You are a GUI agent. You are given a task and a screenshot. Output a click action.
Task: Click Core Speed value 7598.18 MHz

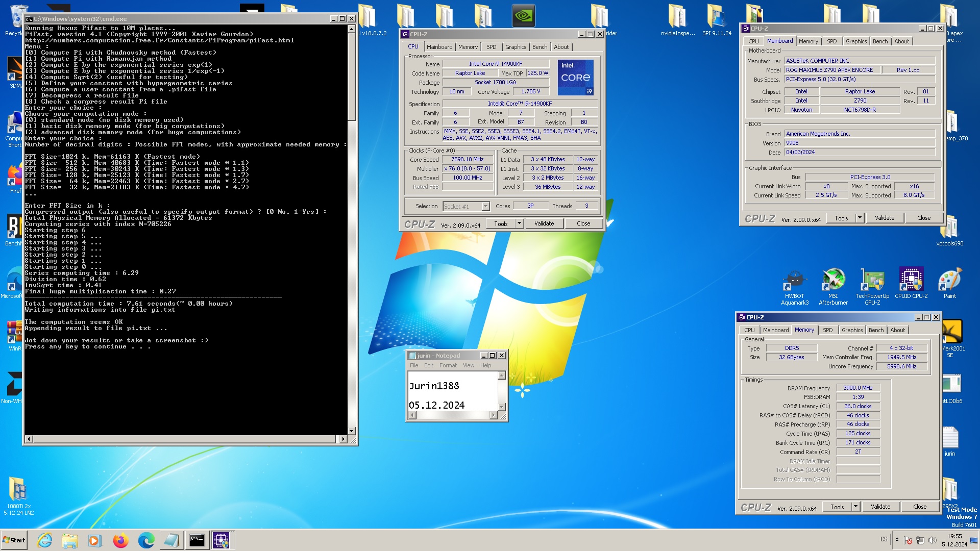(468, 159)
